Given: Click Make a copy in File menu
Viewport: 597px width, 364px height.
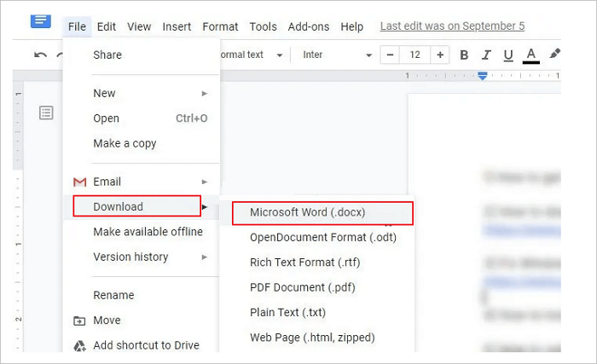Looking at the screenshot, I should click(125, 143).
